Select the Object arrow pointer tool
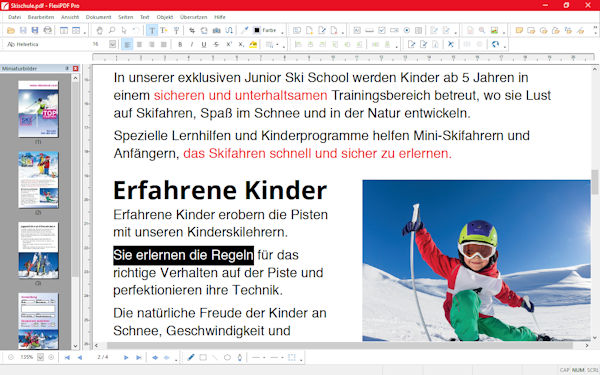Image resolution: width=600 pixels, height=375 pixels. pyautogui.click(x=124, y=30)
